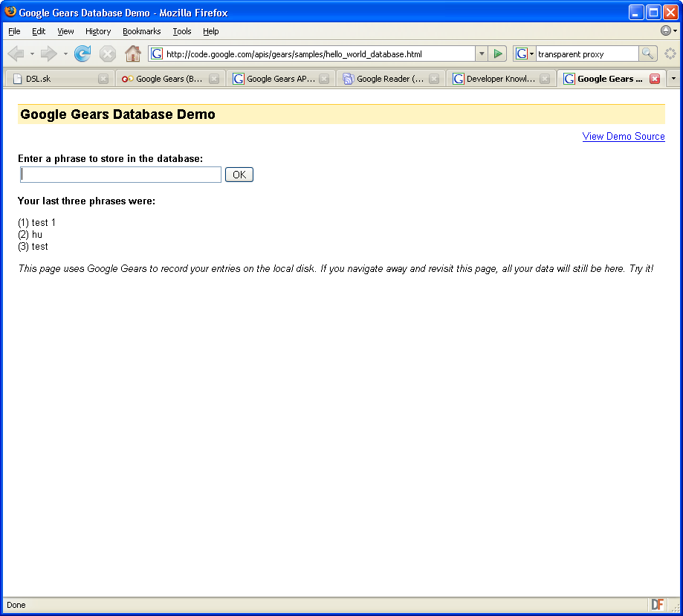The width and height of the screenshot is (683, 616).
Task: Close the Firefox window
Action: [x=670, y=12]
